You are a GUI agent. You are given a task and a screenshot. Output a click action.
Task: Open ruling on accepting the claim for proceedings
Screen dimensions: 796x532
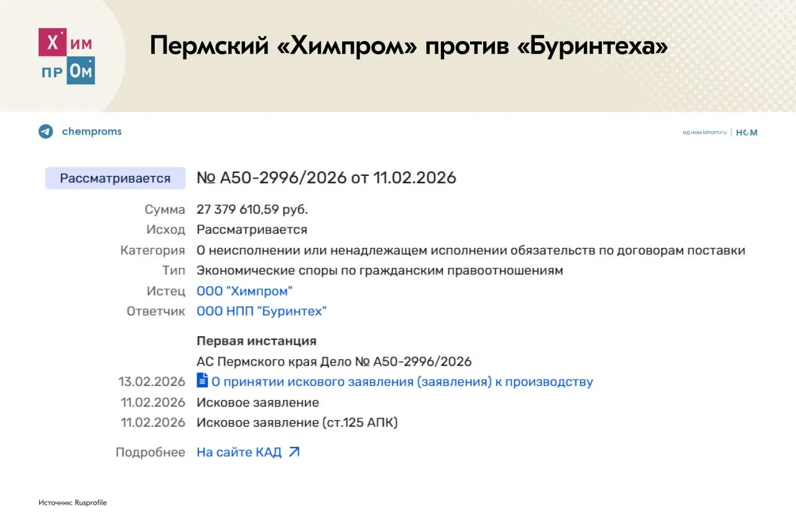pyautogui.click(x=402, y=382)
